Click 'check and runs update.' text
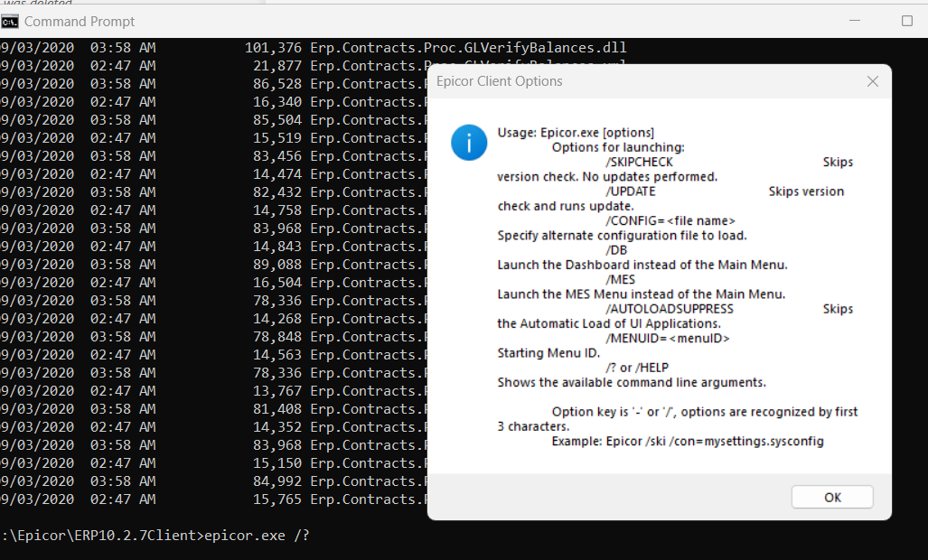The width and height of the screenshot is (928, 560). [x=566, y=206]
